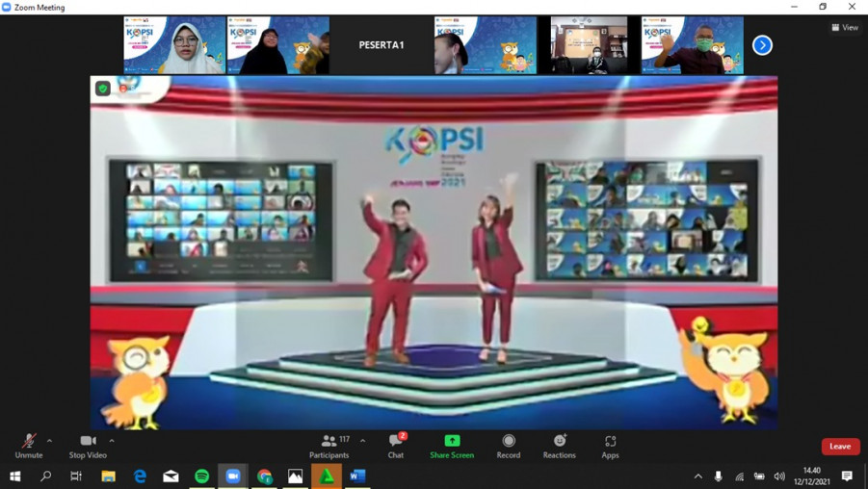
Task: Open Google Chrome from taskbar
Action: (x=265, y=476)
